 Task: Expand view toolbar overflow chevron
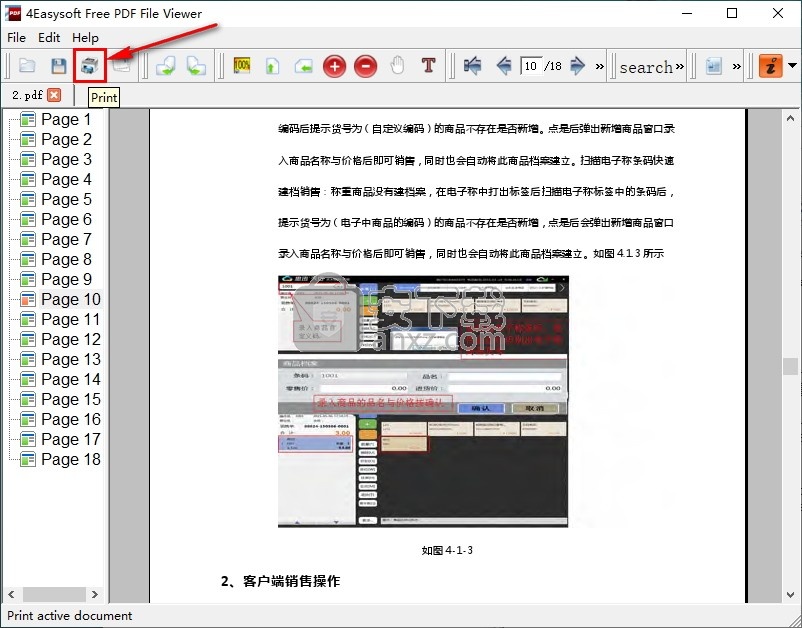coord(737,66)
